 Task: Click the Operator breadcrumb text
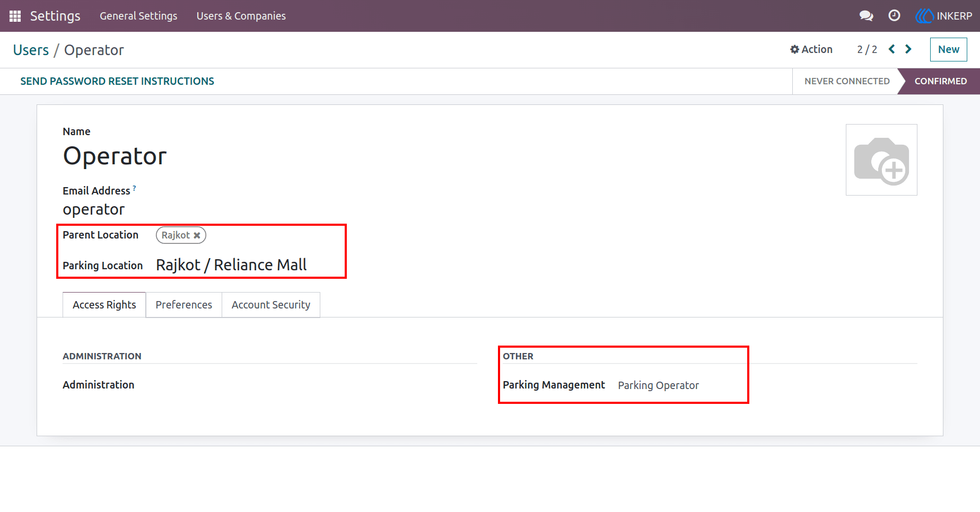[x=94, y=50]
